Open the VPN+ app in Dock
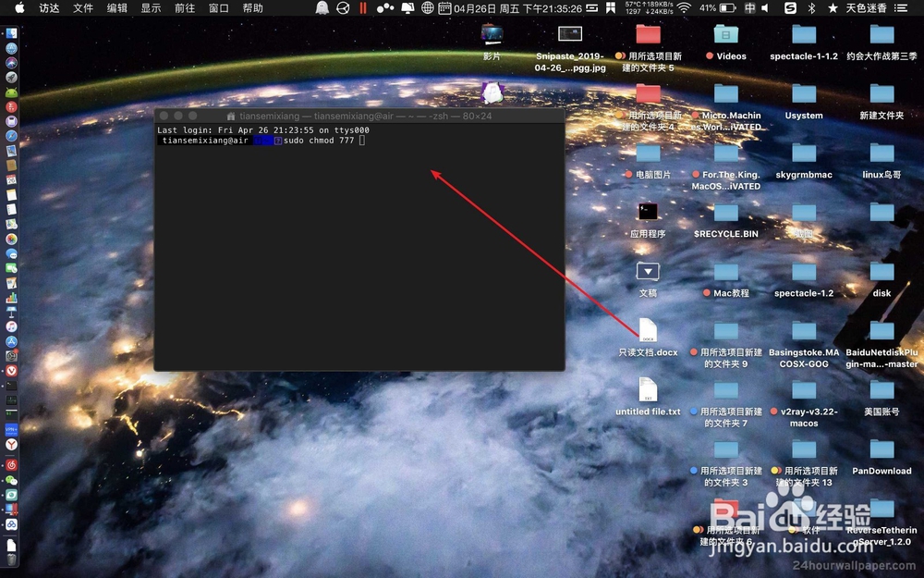The height and width of the screenshot is (578, 924). point(11,429)
